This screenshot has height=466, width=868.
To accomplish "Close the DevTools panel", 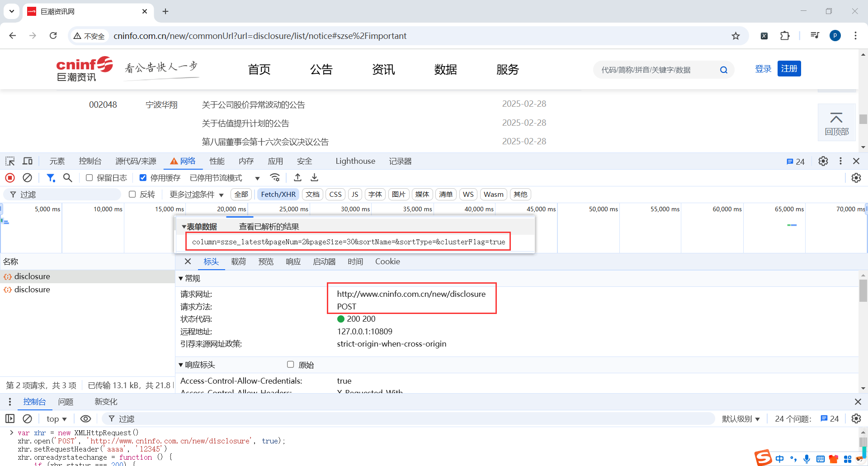I will point(856,161).
